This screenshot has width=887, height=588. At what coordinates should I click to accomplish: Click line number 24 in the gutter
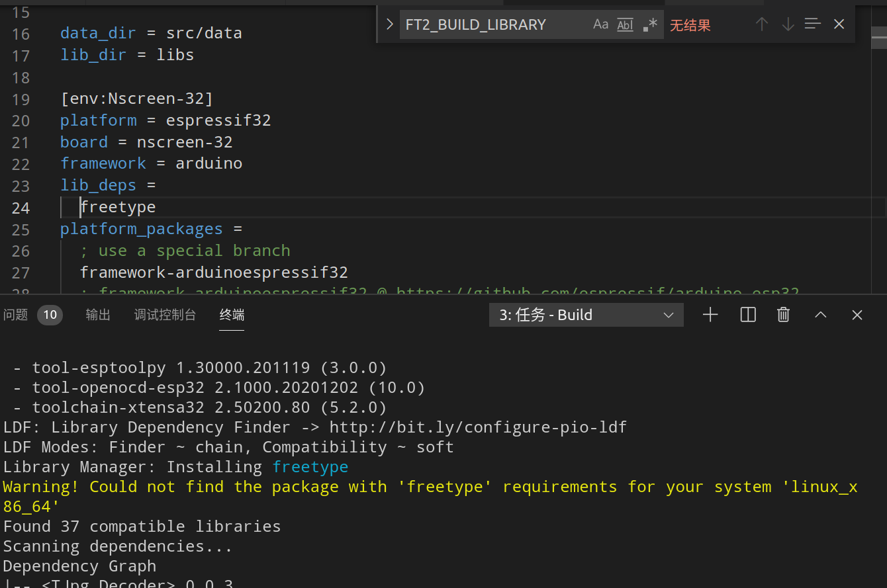21,208
